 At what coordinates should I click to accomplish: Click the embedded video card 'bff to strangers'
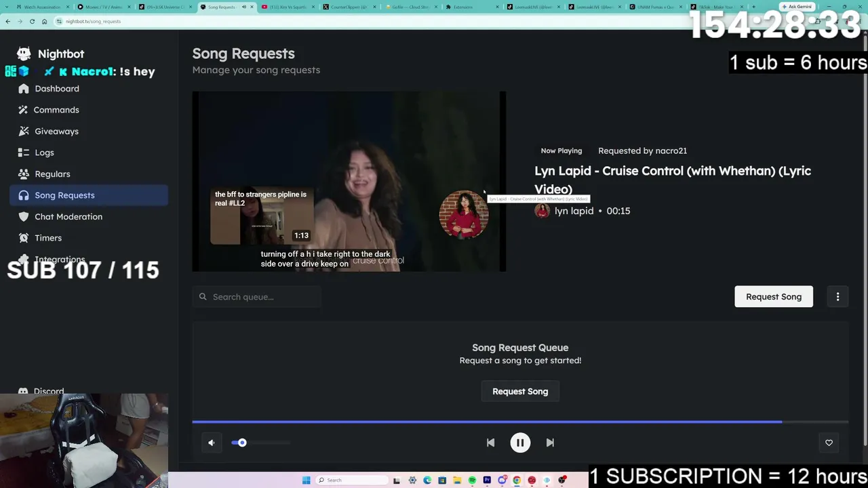click(262, 216)
